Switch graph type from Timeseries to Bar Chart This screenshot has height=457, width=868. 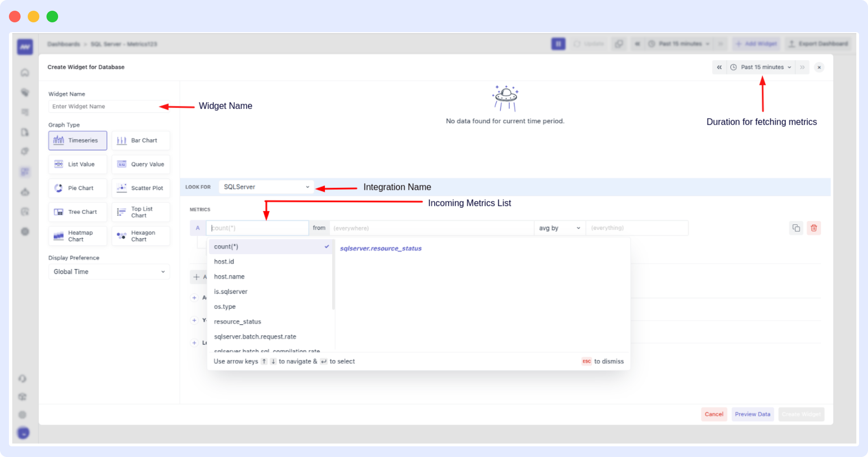(x=141, y=140)
